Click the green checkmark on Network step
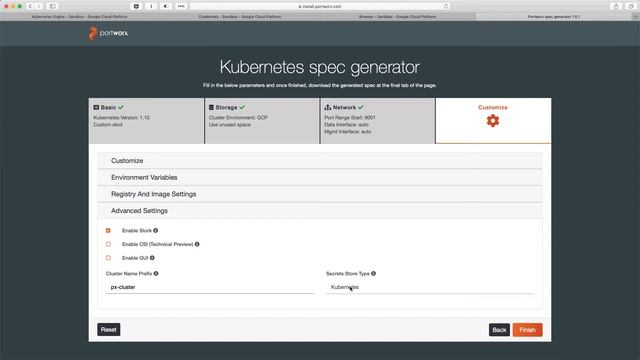 (360, 107)
